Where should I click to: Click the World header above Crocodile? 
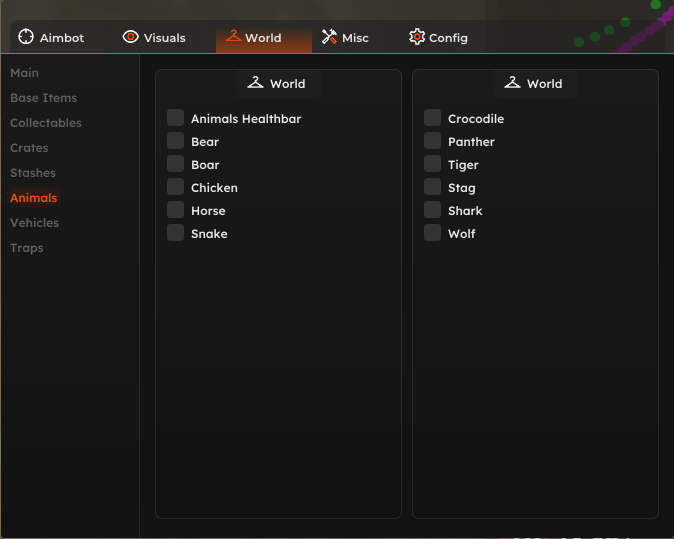click(x=535, y=83)
